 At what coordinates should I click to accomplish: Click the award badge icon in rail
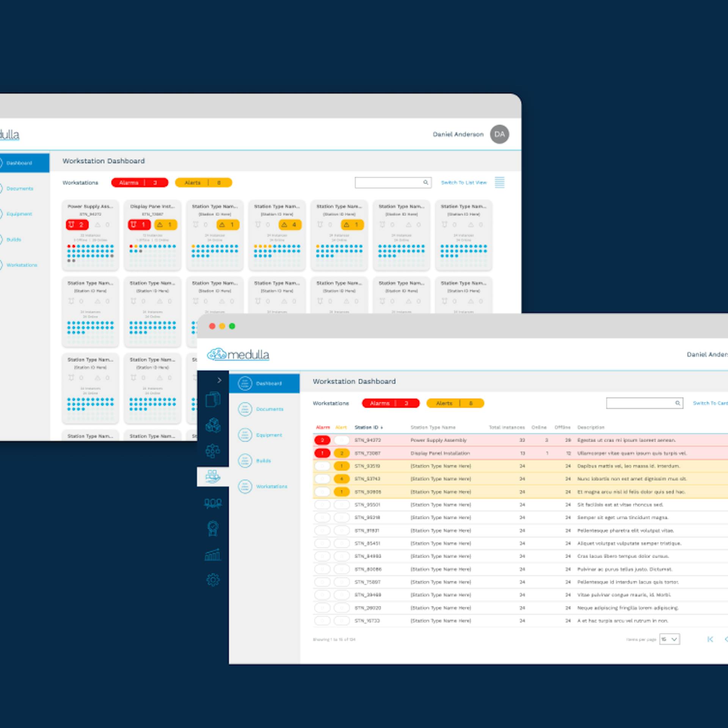[213, 528]
